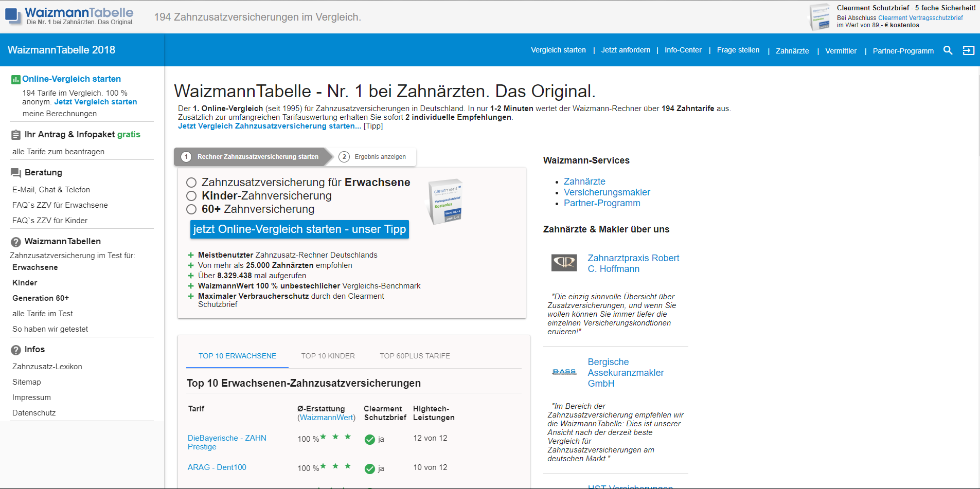Open the search magnifier icon in header
The width and height of the screenshot is (980, 489).
pos(948,50)
